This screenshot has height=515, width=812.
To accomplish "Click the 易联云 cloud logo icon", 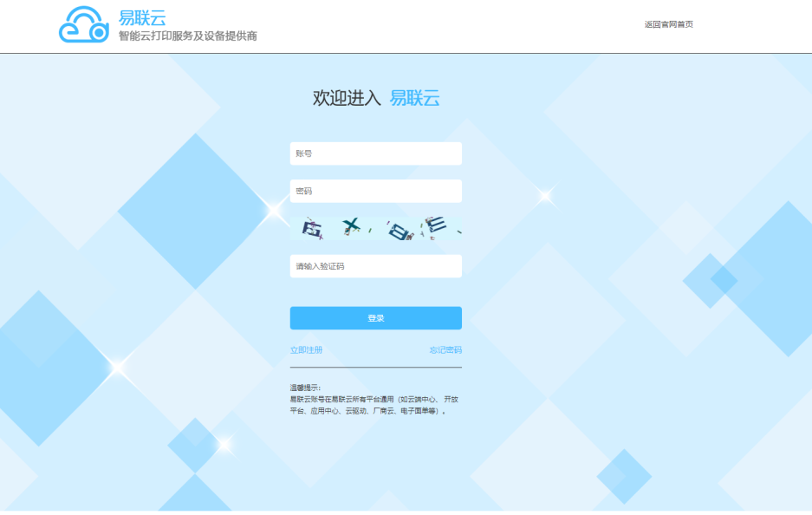I will click(84, 24).
